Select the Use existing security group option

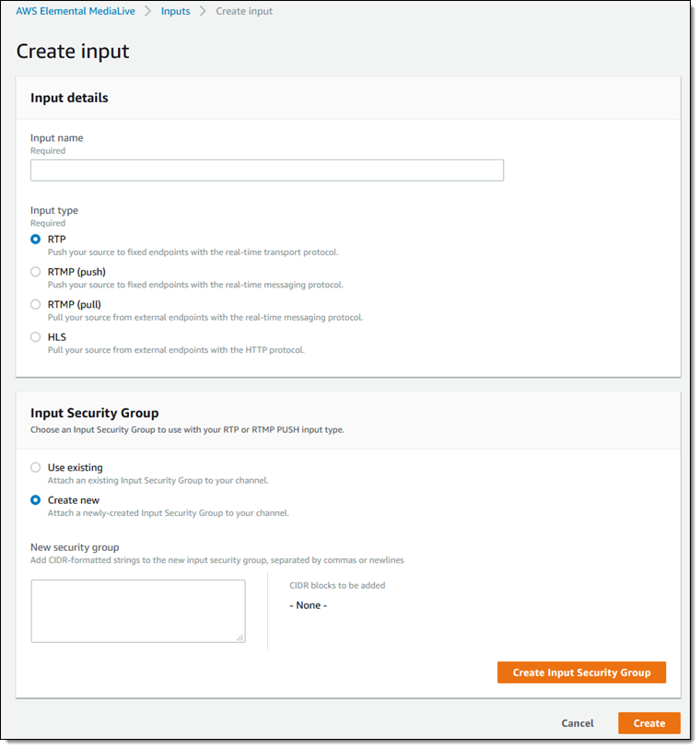click(x=36, y=467)
